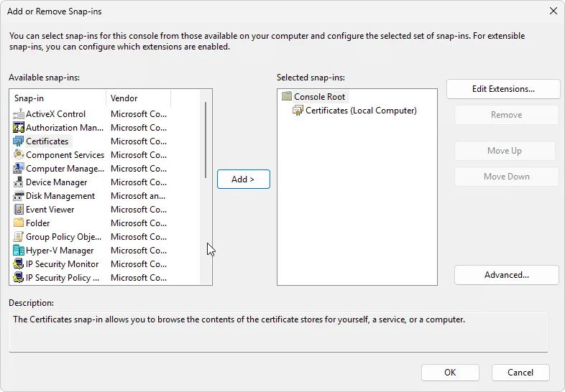This screenshot has height=392, width=565.
Task: Click vendor cell of Event Viewer row
Action: click(139, 210)
